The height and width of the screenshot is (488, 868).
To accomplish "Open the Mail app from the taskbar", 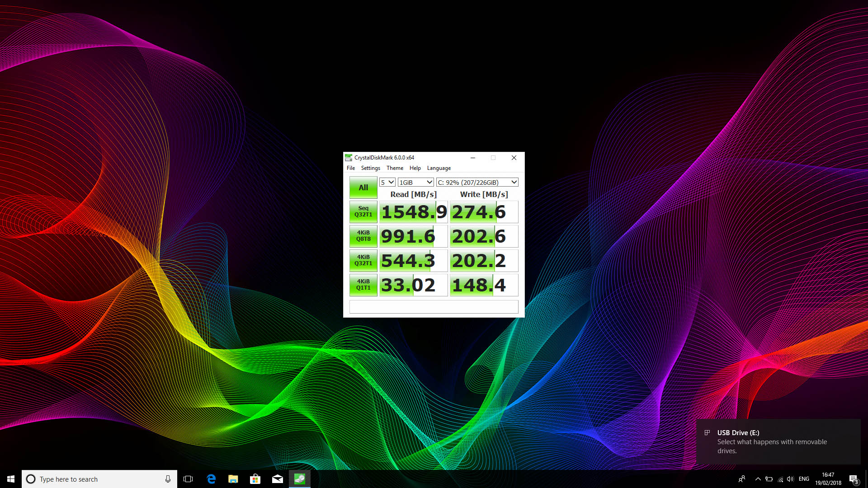I will [278, 479].
